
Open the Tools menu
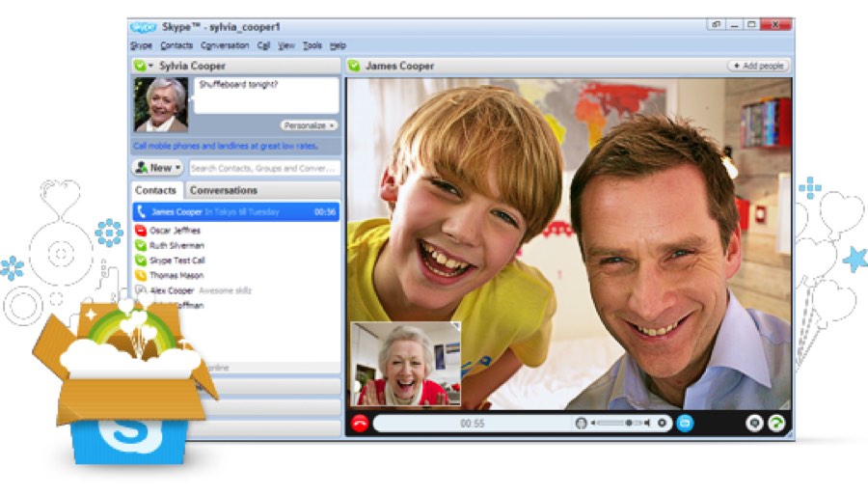312,46
